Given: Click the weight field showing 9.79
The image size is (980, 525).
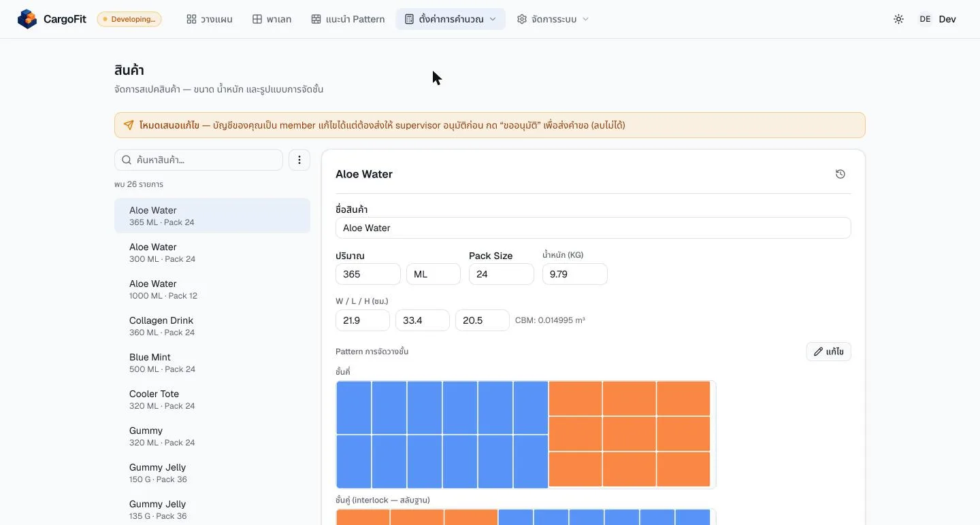Looking at the screenshot, I should coord(575,274).
